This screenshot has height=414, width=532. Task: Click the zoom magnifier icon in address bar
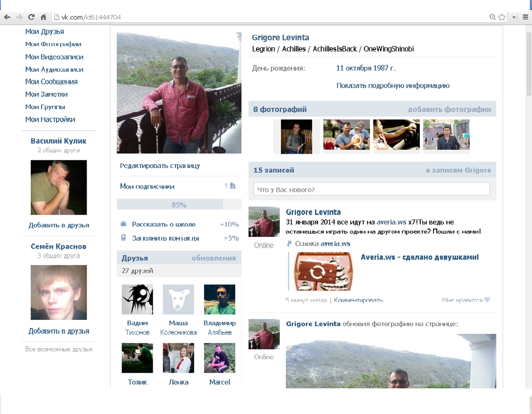(x=493, y=17)
